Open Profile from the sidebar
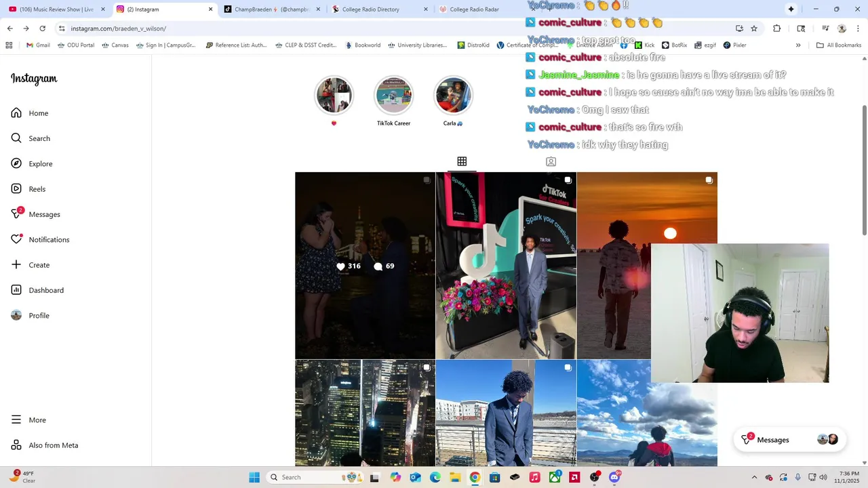This screenshot has width=868, height=488. tap(31, 316)
